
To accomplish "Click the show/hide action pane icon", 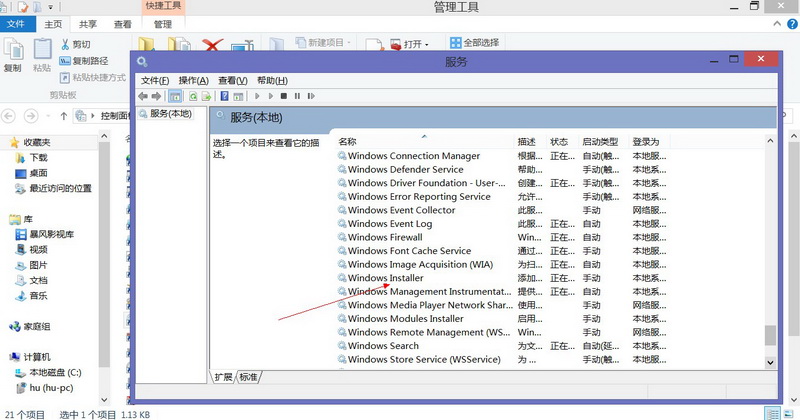I will [238, 96].
